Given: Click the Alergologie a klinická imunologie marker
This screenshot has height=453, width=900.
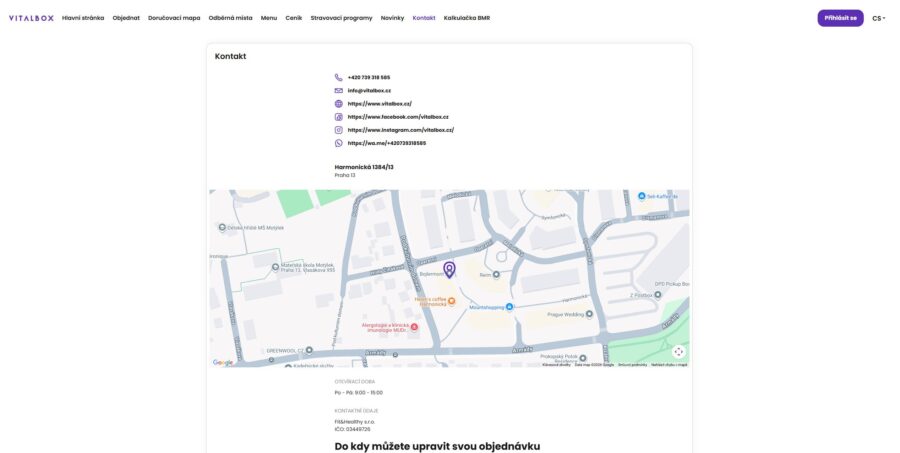Looking at the screenshot, I should (414, 327).
